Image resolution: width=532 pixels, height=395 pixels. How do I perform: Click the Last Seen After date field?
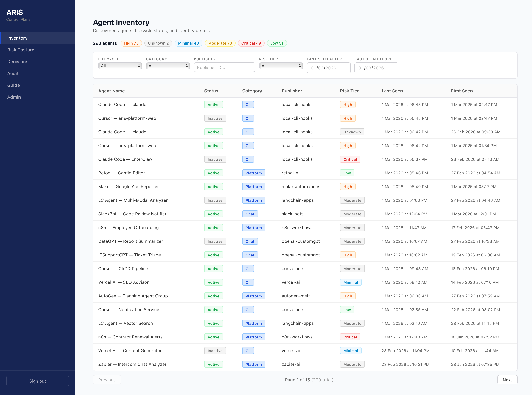coord(329,68)
